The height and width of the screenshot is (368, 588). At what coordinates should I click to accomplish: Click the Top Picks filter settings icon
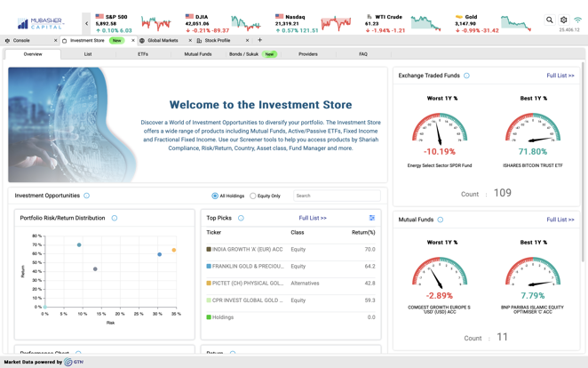point(372,218)
